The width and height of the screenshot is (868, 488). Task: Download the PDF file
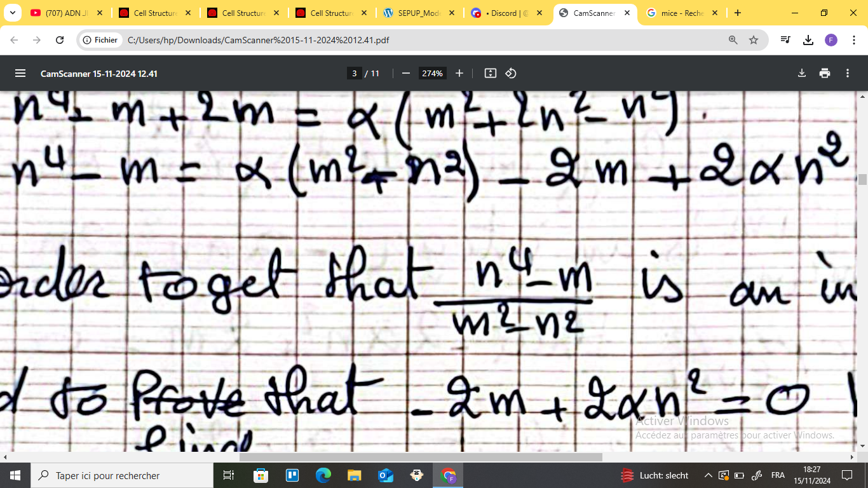tap(802, 73)
